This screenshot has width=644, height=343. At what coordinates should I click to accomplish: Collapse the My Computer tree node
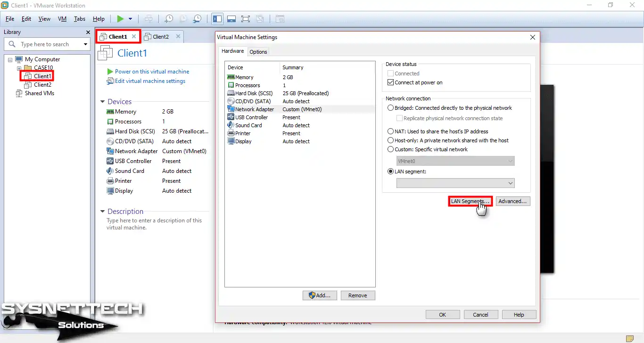[10, 59]
